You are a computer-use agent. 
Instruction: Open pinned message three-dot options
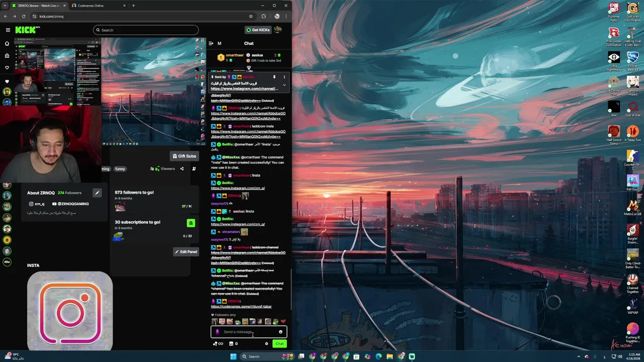(284, 77)
